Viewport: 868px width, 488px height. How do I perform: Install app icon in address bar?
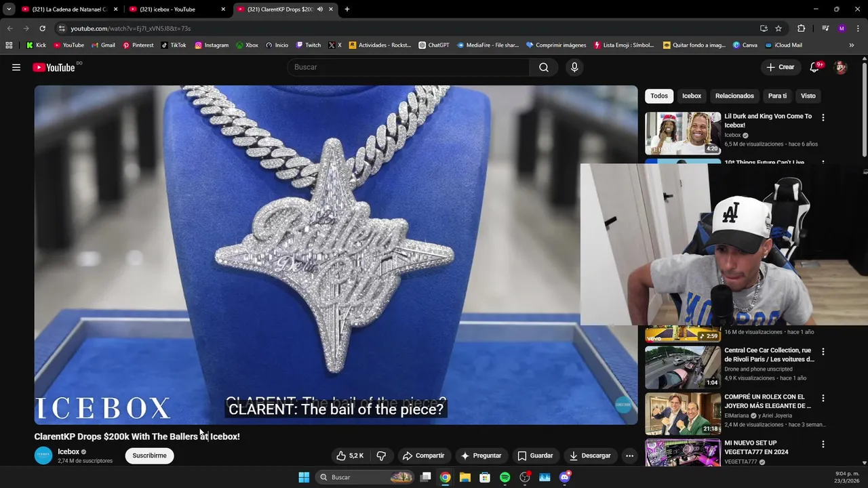tap(764, 28)
